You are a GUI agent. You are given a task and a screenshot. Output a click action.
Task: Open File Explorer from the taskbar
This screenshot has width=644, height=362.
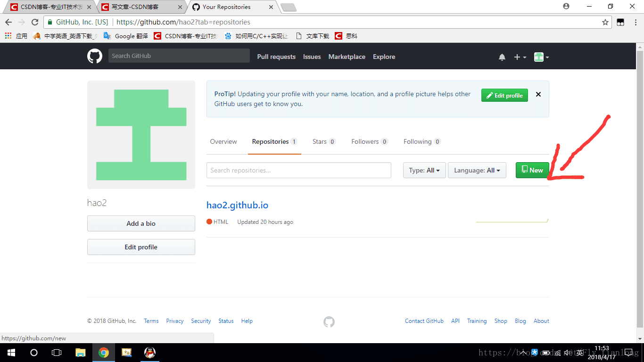pos(81,353)
